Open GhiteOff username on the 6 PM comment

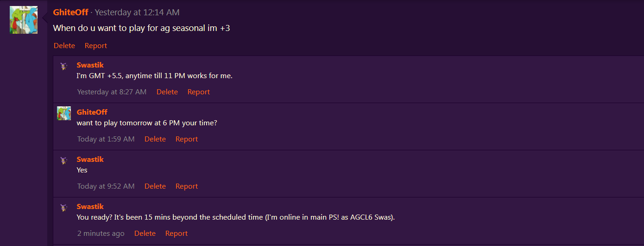click(x=92, y=112)
